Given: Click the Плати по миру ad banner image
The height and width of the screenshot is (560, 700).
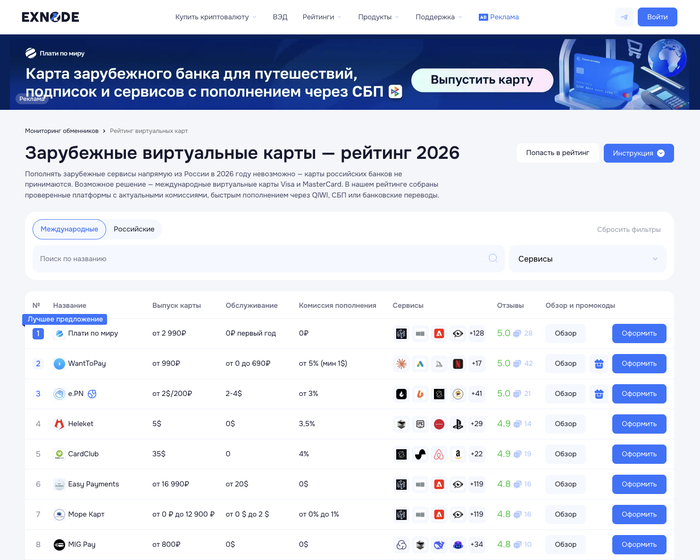Looking at the screenshot, I should click(350, 72).
